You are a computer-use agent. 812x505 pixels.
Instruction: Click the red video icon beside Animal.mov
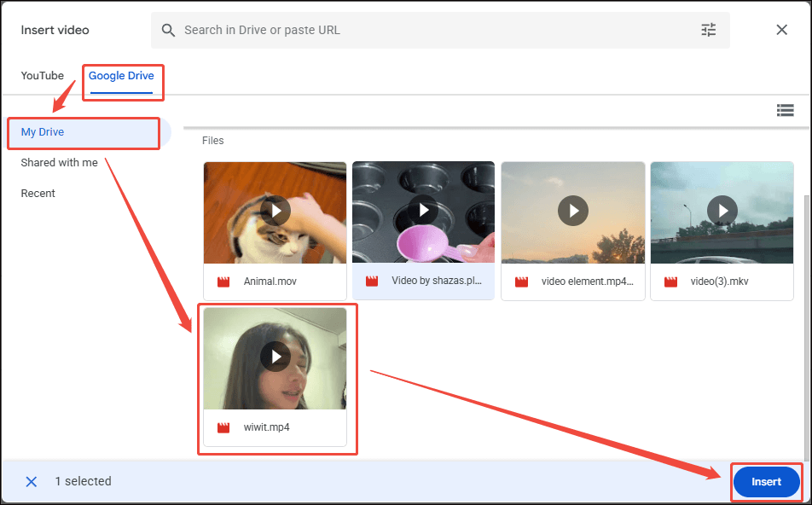tap(223, 282)
